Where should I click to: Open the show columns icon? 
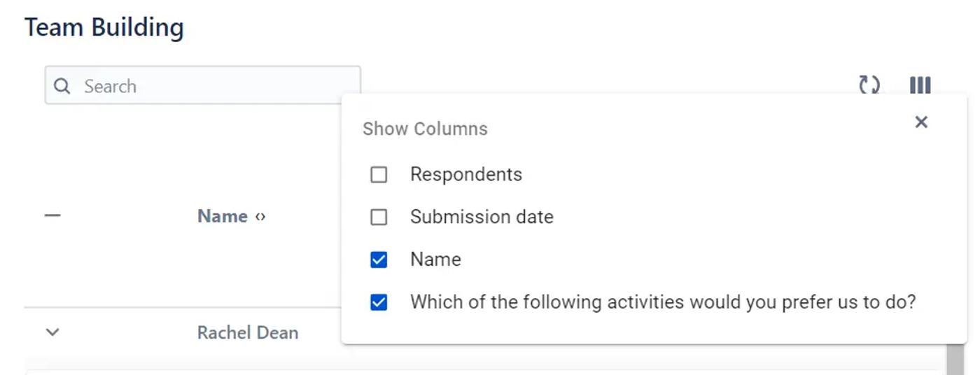coord(920,85)
